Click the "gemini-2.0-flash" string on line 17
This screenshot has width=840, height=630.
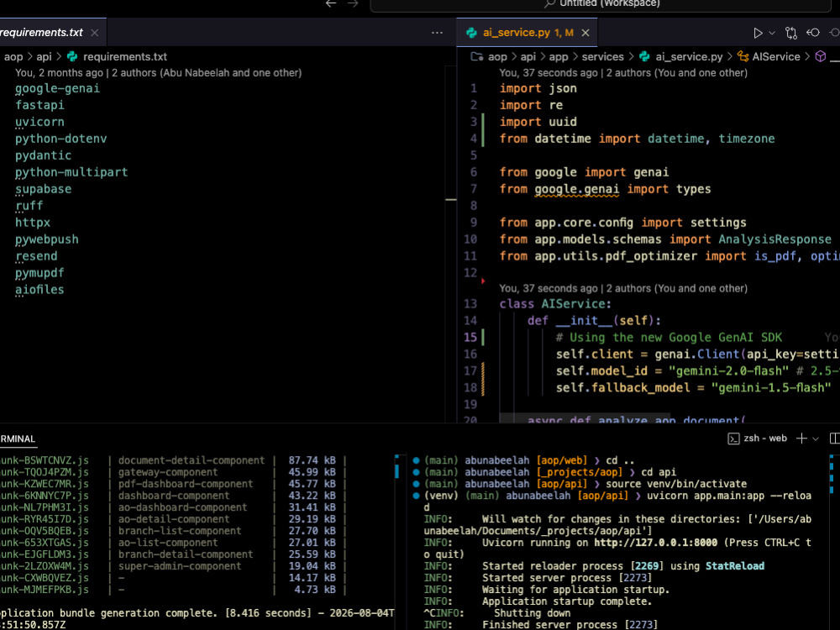tap(728, 370)
